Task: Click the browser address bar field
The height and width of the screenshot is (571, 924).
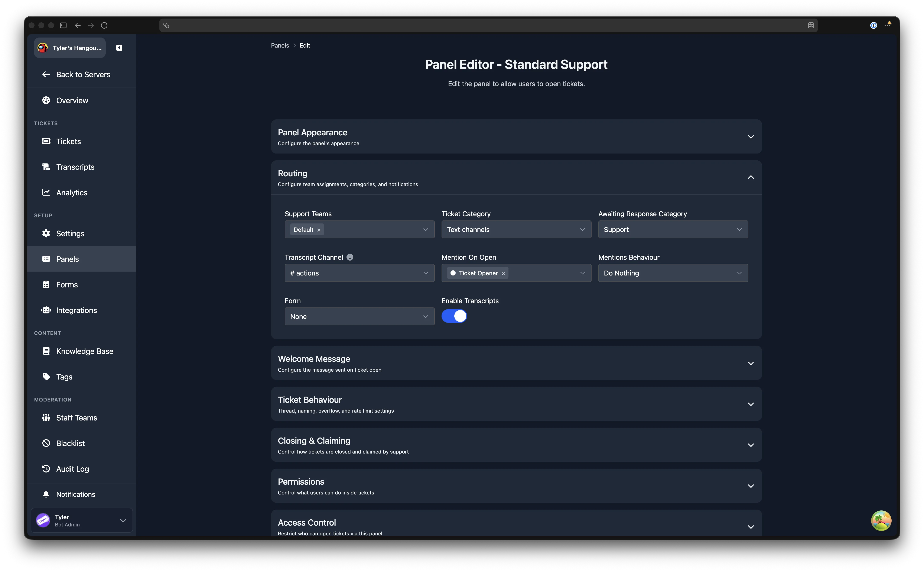Action: tap(488, 25)
